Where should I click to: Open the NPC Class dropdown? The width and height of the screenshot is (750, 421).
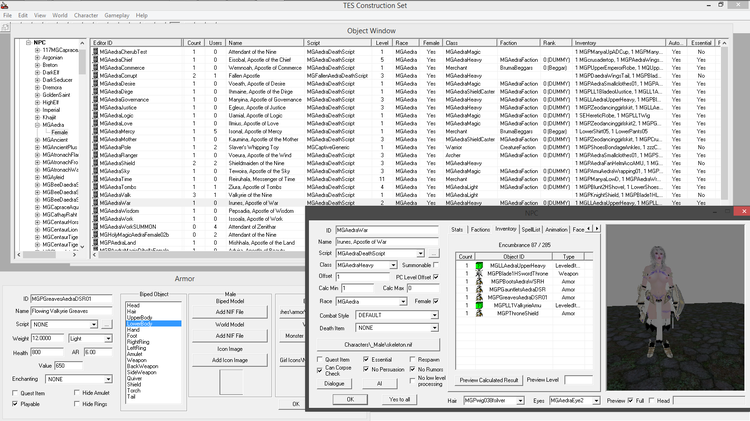pyautogui.click(x=393, y=265)
